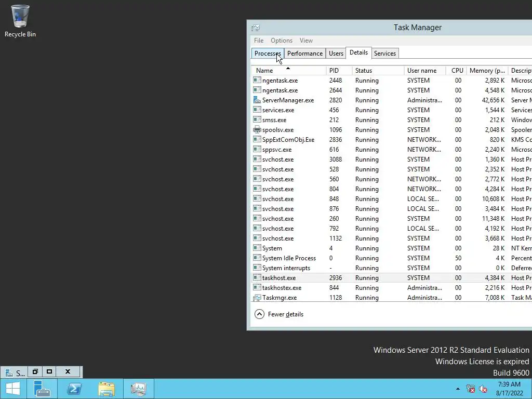Click the Taskmgr.exe process icon
Viewport: 532px width, 399px height.
tap(257, 298)
